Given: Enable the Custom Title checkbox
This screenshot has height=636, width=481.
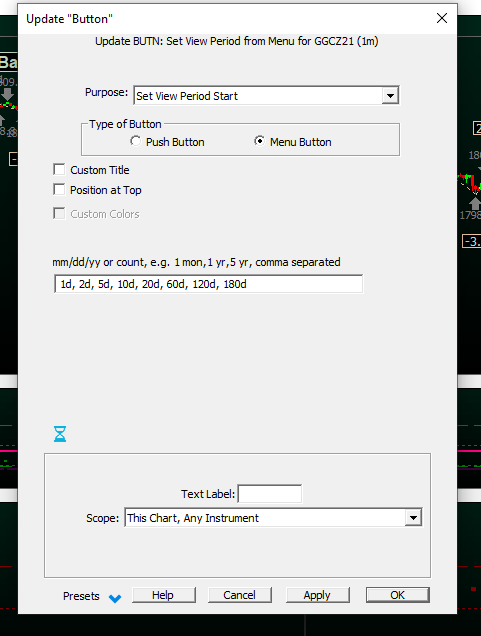Looking at the screenshot, I should tap(59, 170).
